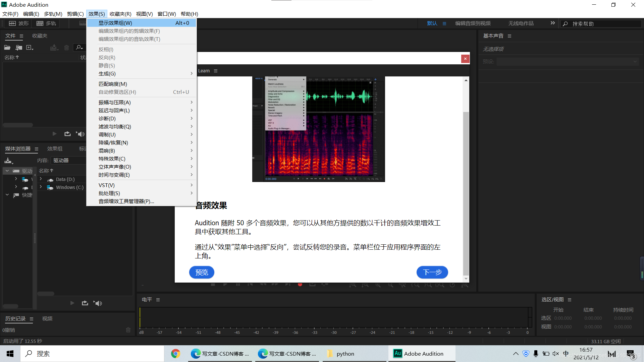Toggle auto-play speaker icon in Media Browser
The height and width of the screenshot is (362, 644).
click(x=98, y=303)
